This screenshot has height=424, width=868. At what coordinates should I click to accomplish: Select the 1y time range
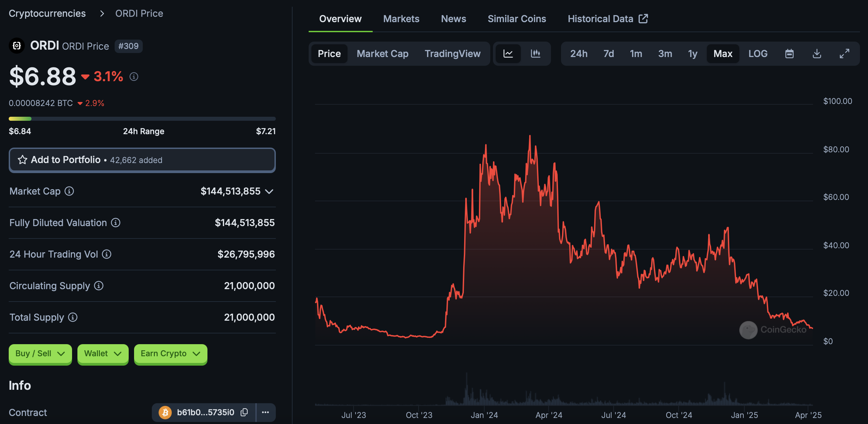[692, 54]
